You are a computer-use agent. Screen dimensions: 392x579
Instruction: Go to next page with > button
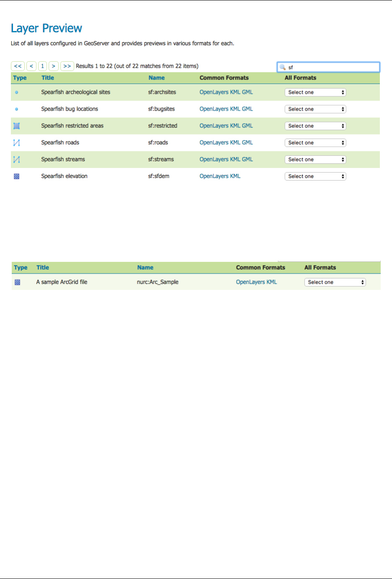(54, 66)
